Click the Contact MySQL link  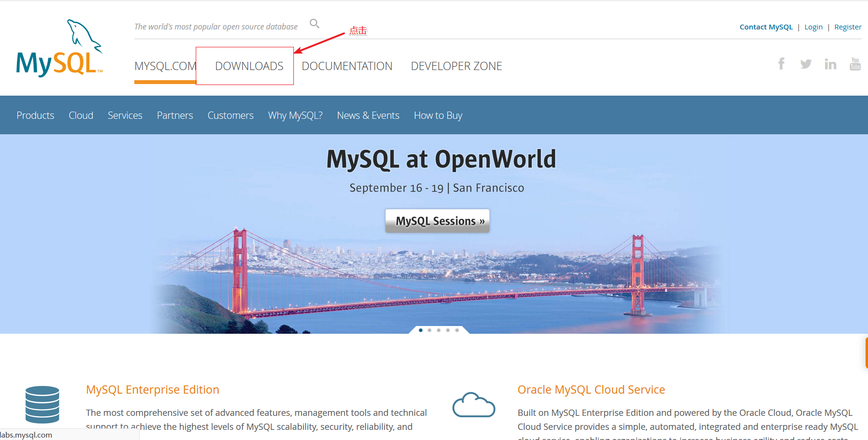point(766,27)
